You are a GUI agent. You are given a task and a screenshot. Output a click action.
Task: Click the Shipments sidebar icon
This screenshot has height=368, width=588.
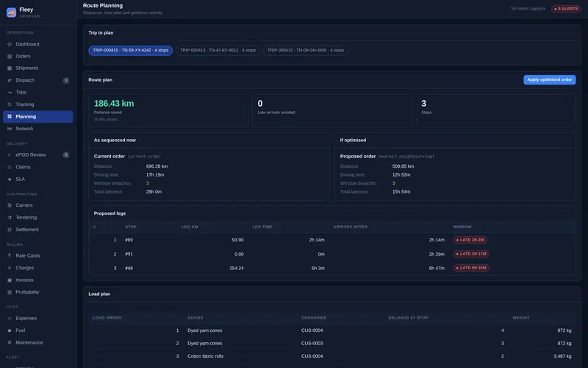(10, 68)
